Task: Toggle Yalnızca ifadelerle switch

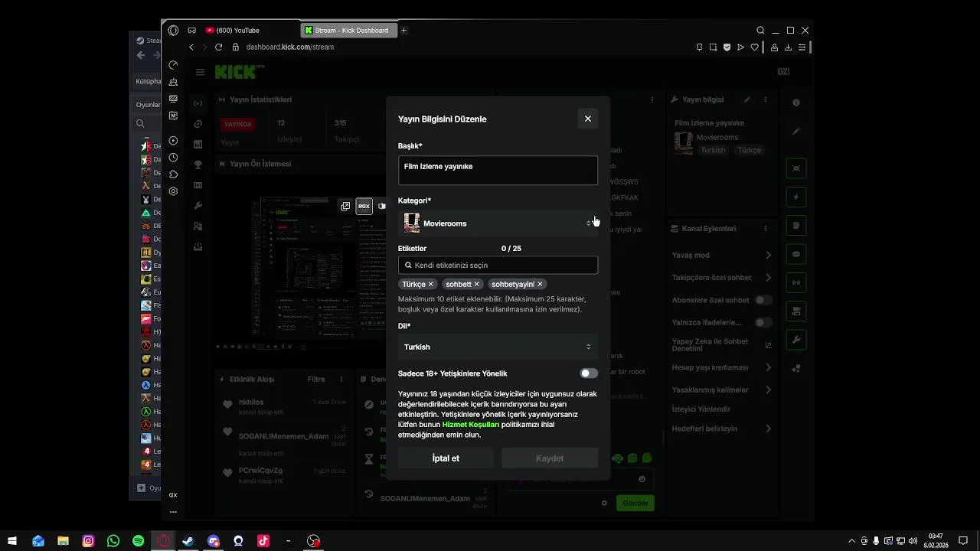Action: (763, 322)
